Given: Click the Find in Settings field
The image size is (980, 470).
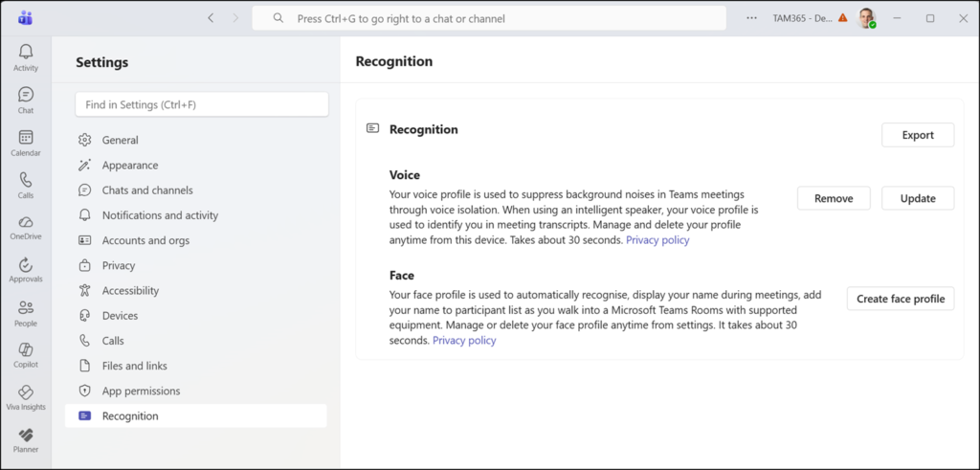Looking at the screenshot, I should point(202,104).
